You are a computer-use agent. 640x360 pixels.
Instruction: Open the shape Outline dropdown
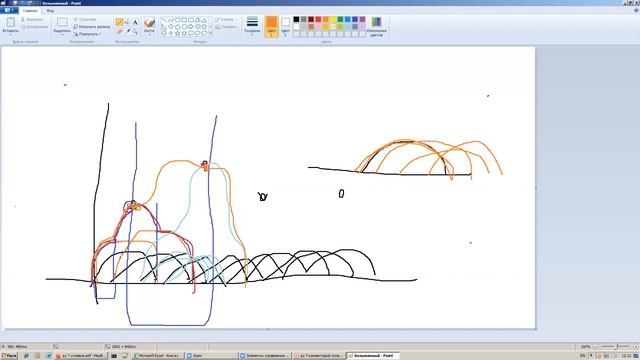point(224,19)
